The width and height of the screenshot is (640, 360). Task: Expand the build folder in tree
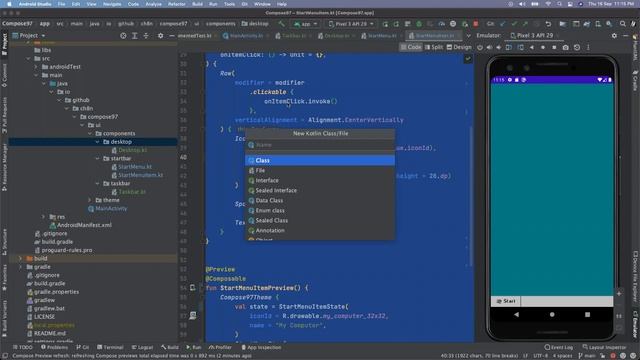click(20, 258)
